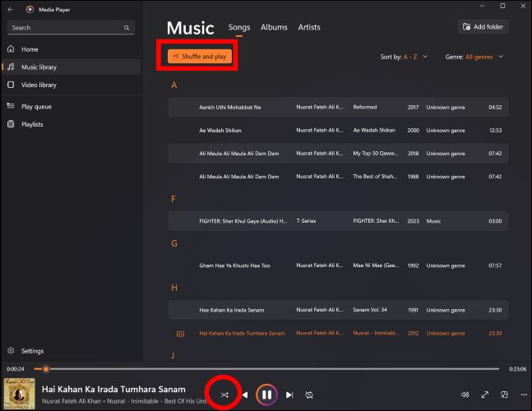Toggle repeat mode in playback bar
This screenshot has width=532, height=411.
click(x=309, y=395)
